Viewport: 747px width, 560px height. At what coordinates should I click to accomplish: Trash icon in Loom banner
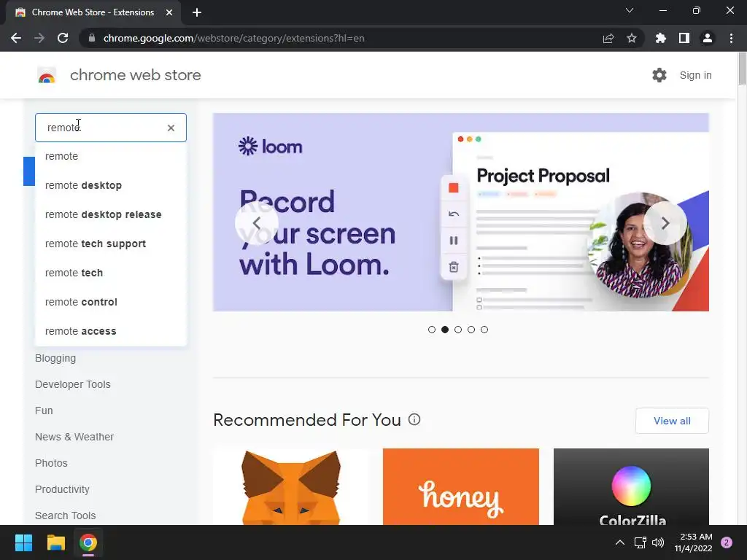tap(454, 267)
